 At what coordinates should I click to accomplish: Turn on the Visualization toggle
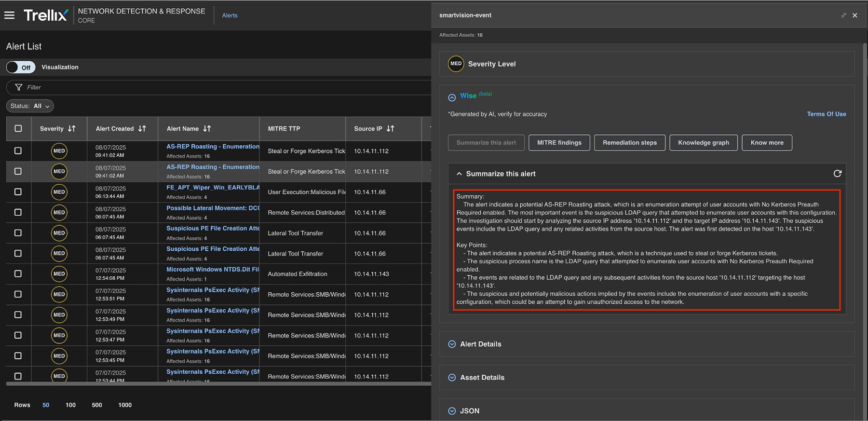(20, 68)
